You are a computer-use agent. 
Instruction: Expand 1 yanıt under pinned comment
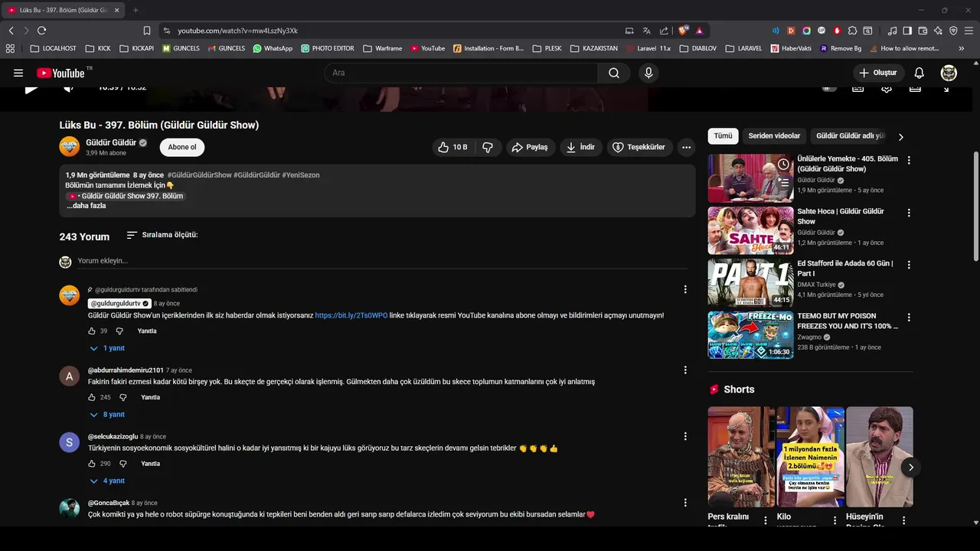point(107,348)
